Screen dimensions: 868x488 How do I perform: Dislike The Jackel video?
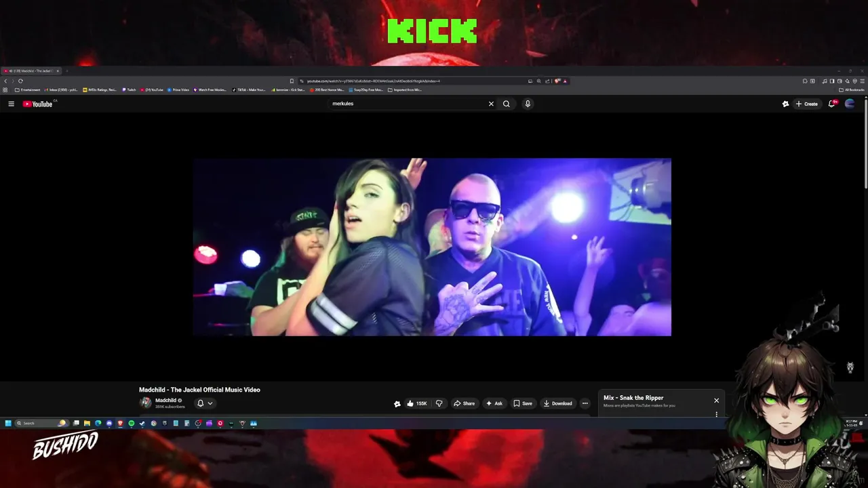[x=439, y=403]
